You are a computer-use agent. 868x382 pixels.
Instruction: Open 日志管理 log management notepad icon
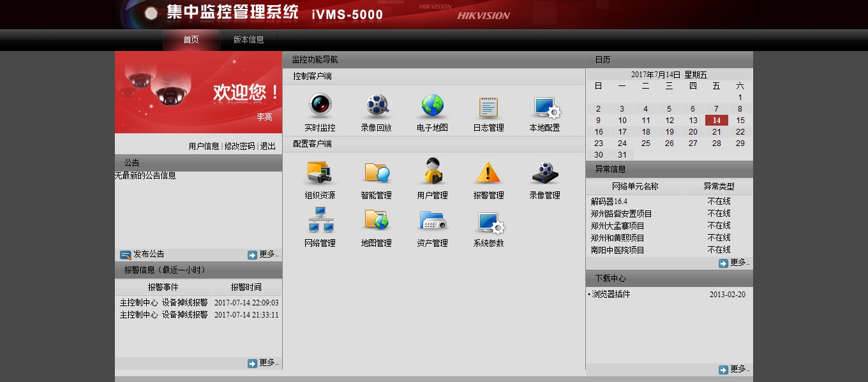click(x=488, y=106)
